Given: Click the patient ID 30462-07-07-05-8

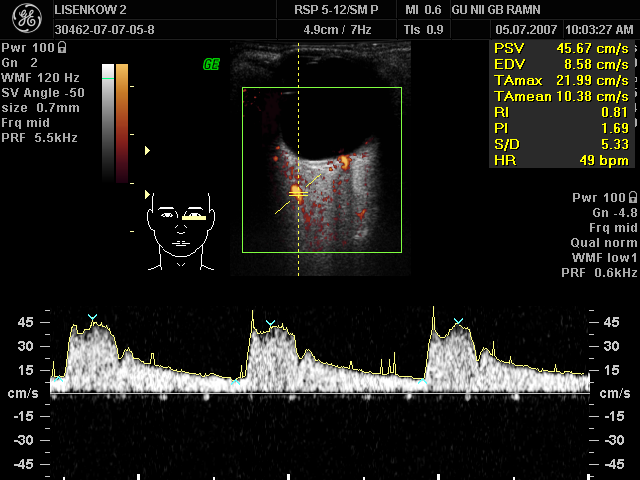Looking at the screenshot, I should [104, 29].
